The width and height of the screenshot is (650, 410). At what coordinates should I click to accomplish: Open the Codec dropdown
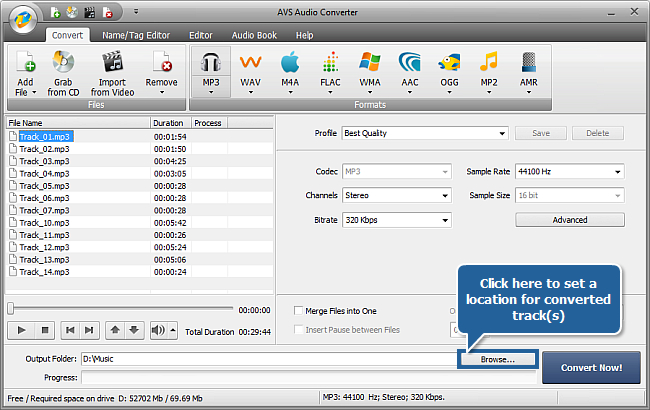tap(445, 172)
